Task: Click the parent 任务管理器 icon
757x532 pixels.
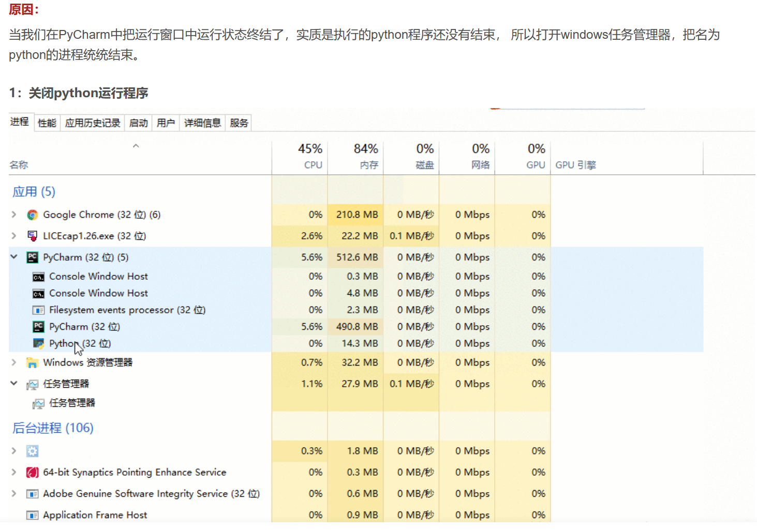Action: click(33, 384)
